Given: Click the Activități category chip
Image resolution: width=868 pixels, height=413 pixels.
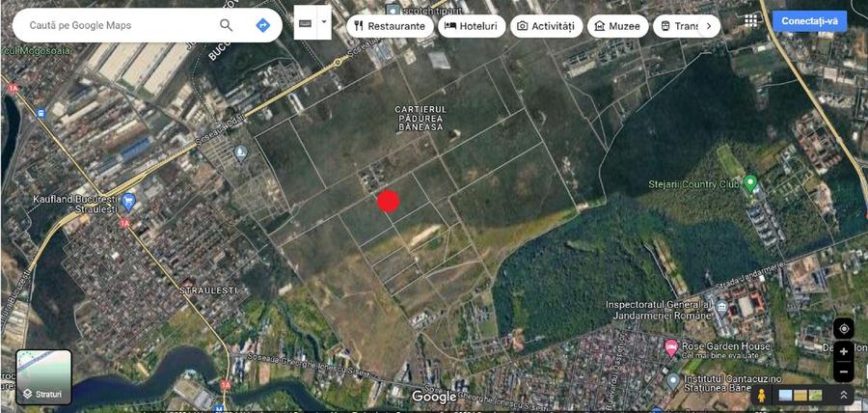Looking at the screenshot, I should tap(547, 26).
